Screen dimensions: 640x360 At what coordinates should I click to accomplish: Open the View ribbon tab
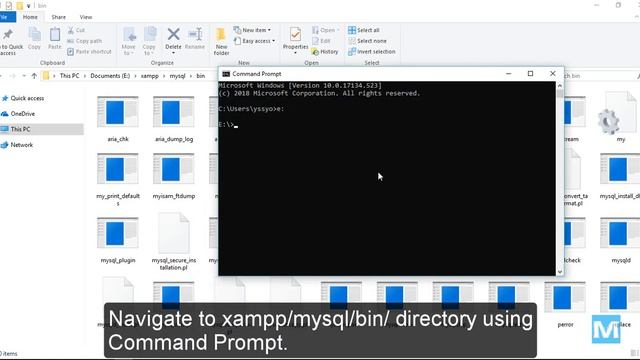(86, 17)
